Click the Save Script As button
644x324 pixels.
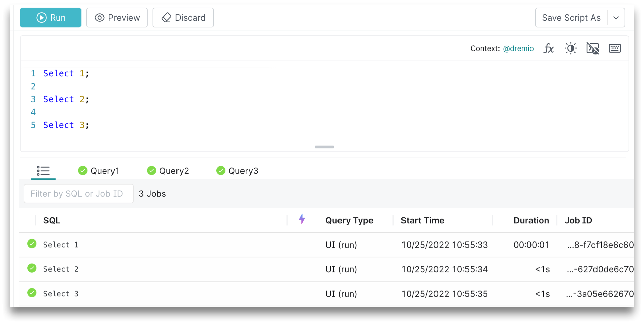(x=571, y=18)
